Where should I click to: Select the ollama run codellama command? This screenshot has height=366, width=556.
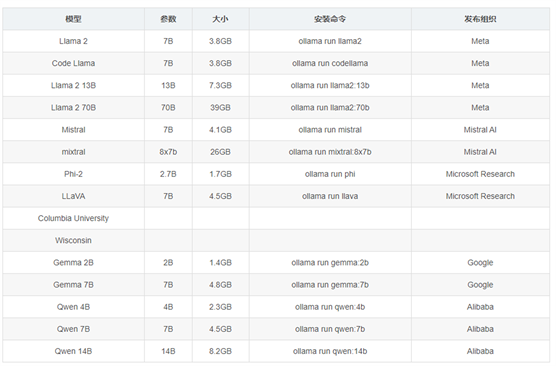pyautogui.click(x=330, y=63)
